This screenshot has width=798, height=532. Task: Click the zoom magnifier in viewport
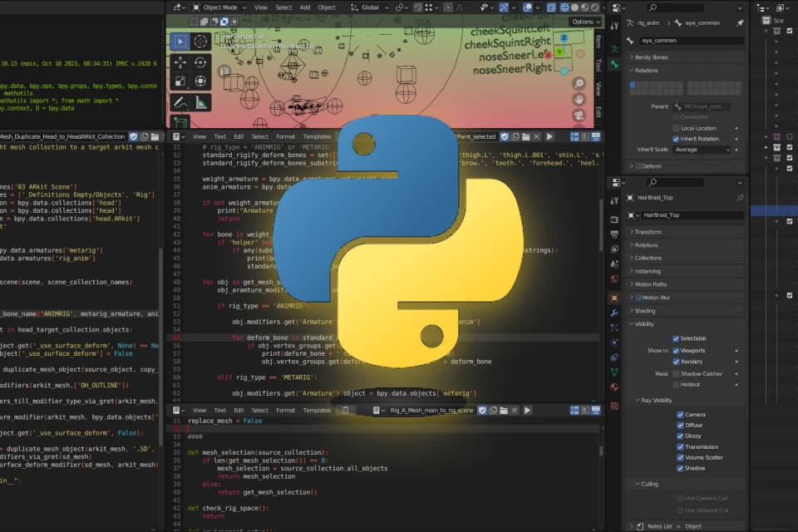click(579, 83)
